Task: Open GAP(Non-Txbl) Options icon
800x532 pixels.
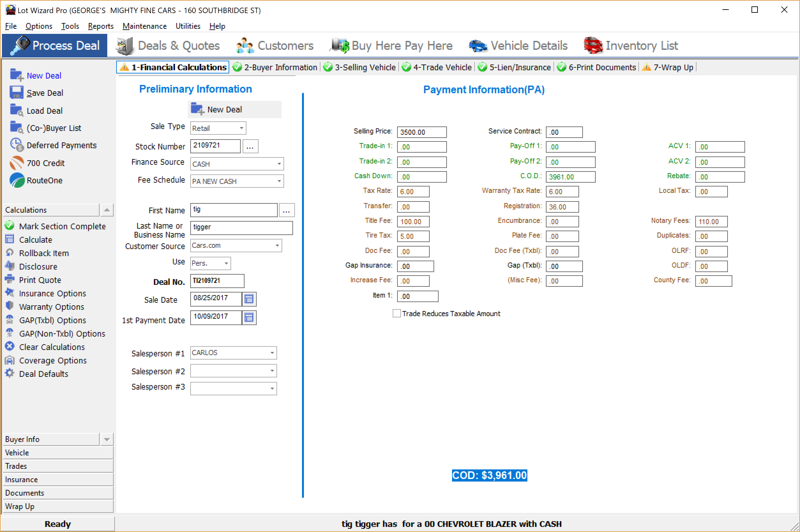Action: click(10, 333)
